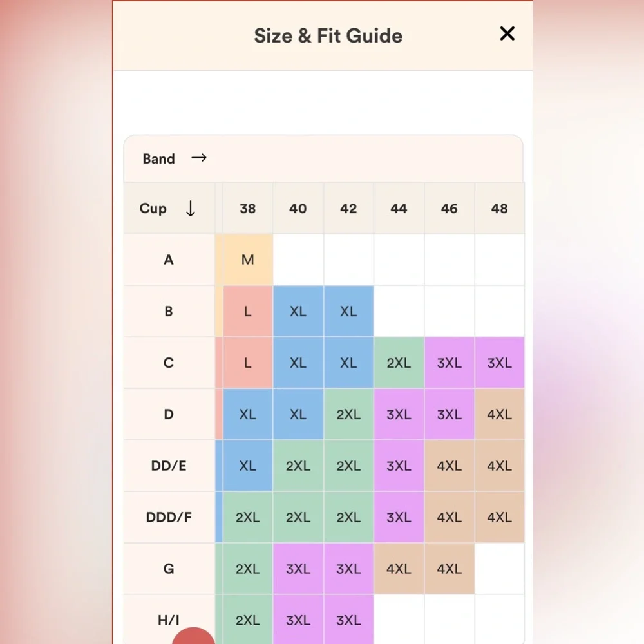Viewport: 644px width, 644px height.
Task: Click the 2XL cell in row G
Action: [248, 569]
